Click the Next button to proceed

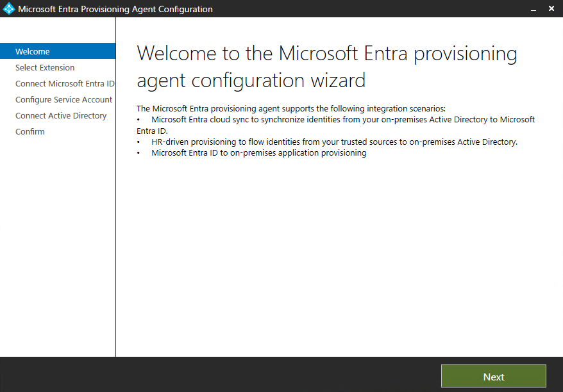(x=493, y=376)
